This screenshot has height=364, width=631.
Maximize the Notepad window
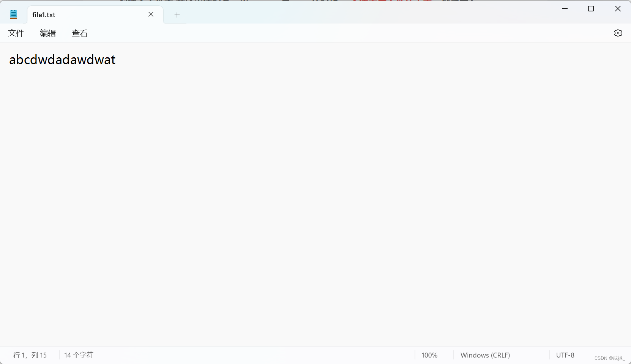click(x=591, y=8)
